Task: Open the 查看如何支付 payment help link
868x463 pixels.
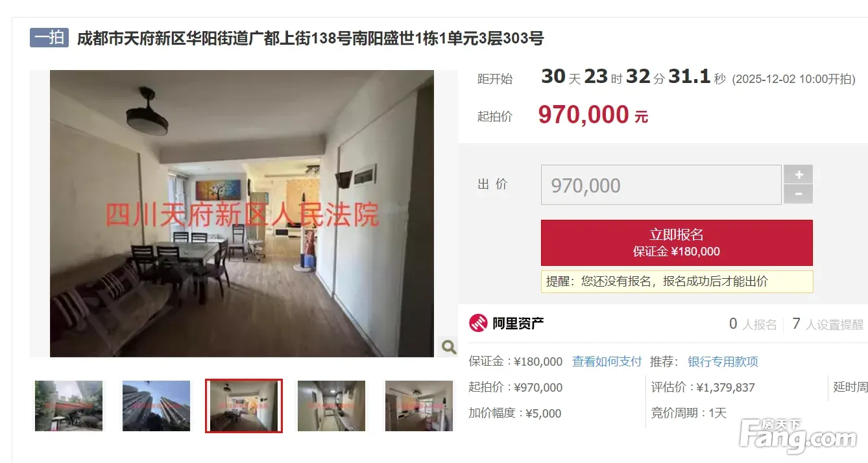Action: pos(607,361)
